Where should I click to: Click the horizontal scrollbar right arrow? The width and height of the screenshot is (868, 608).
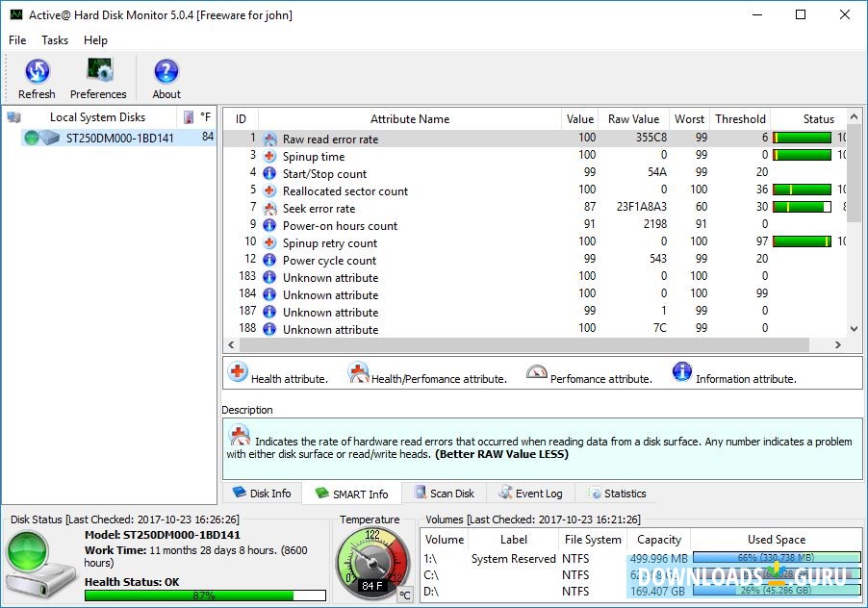(838, 344)
